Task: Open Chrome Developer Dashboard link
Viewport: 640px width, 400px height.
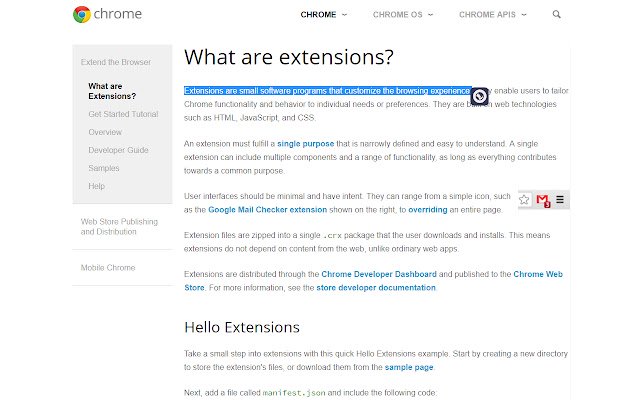Action: 379,274
